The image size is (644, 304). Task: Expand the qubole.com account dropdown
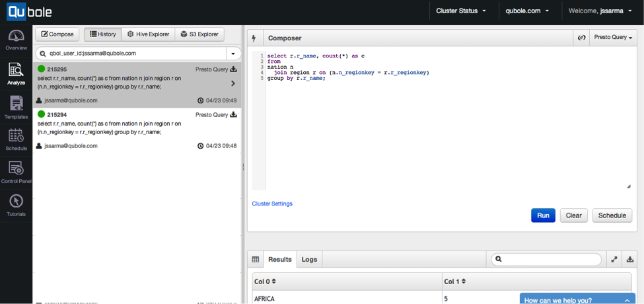528,11
